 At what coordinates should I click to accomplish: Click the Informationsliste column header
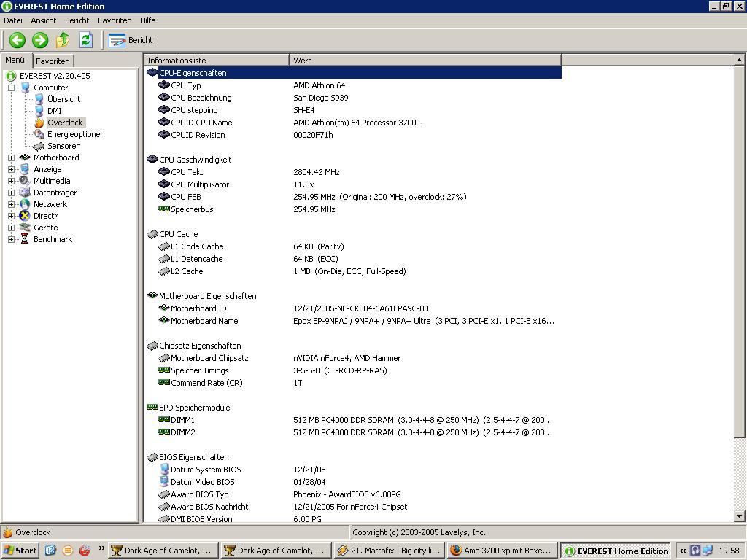216,60
